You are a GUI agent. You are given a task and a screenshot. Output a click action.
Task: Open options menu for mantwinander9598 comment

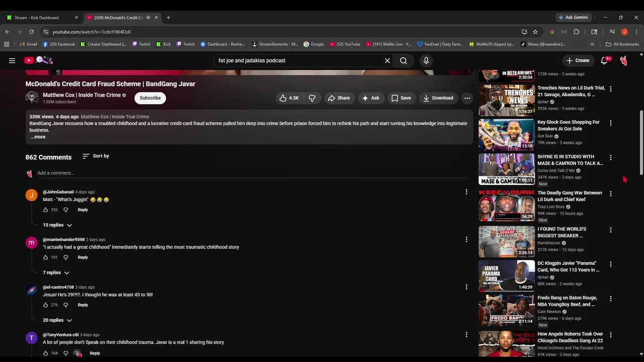(466, 239)
